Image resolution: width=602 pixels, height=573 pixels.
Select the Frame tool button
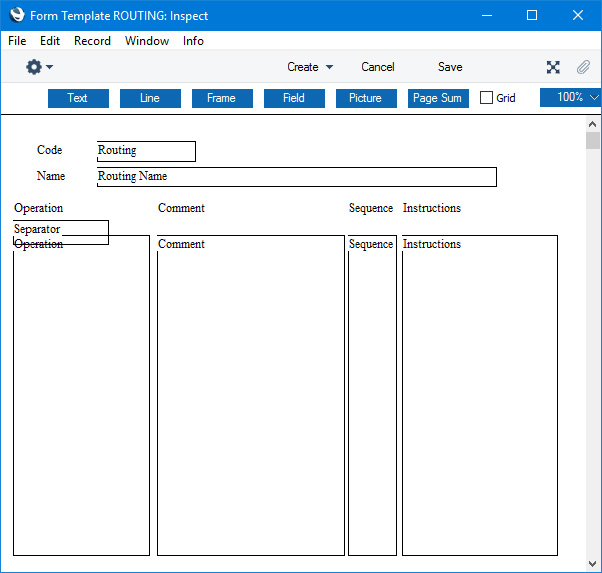222,98
